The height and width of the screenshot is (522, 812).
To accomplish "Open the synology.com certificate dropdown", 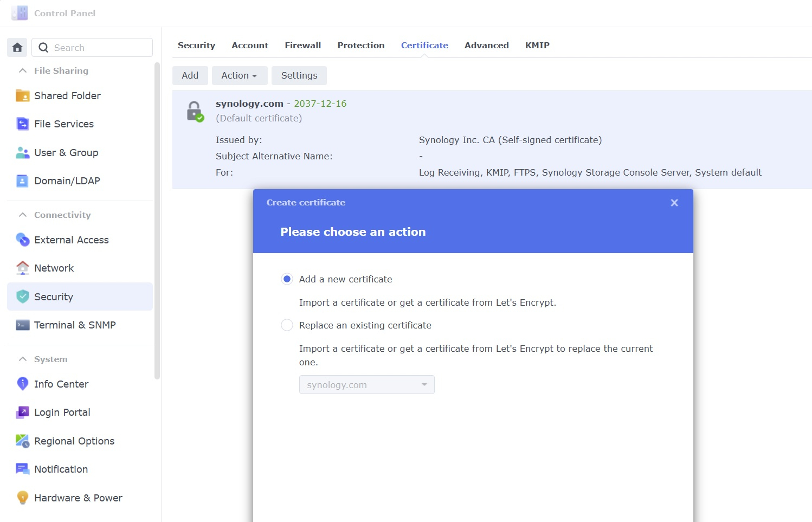I will point(367,385).
